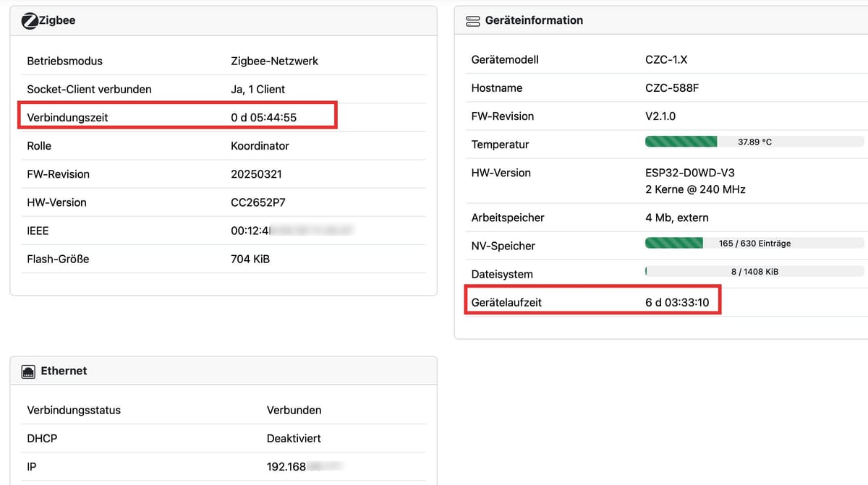Click the Dateisystem usage bar
The image size is (868, 485).
coord(754,272)
